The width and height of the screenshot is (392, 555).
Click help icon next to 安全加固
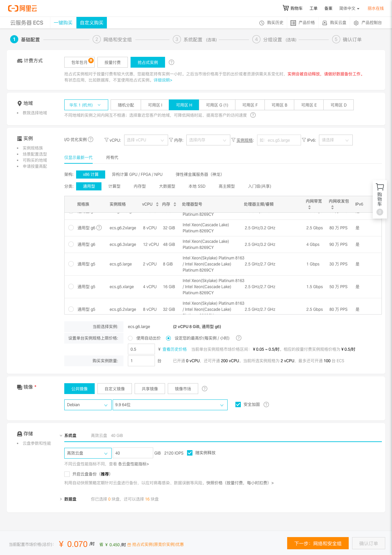click(x=266, y=404)
